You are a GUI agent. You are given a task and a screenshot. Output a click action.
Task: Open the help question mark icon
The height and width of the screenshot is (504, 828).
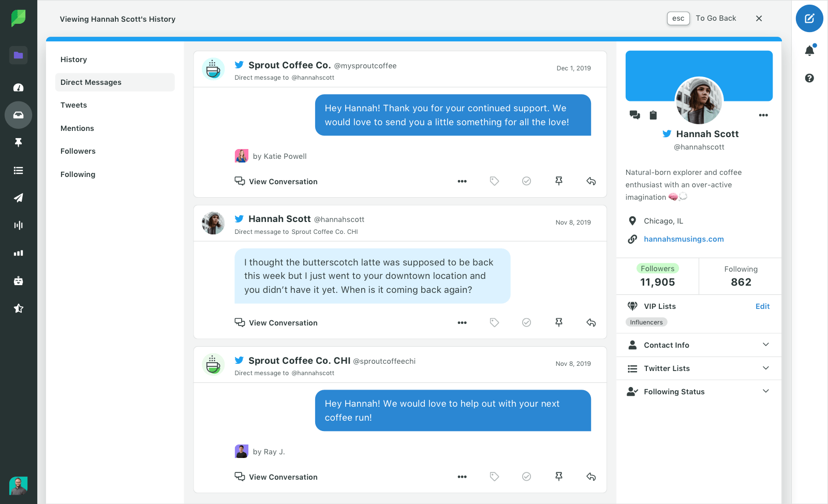click(809, 78)
